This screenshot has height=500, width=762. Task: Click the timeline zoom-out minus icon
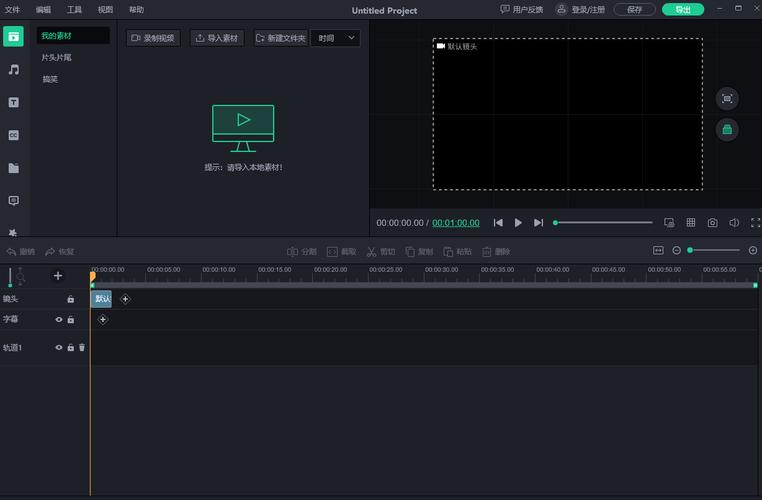click(676, 250)
